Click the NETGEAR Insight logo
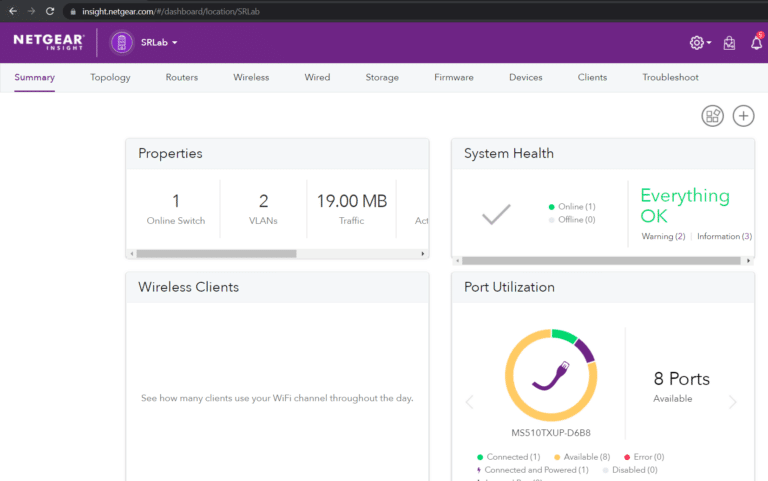 48,42
